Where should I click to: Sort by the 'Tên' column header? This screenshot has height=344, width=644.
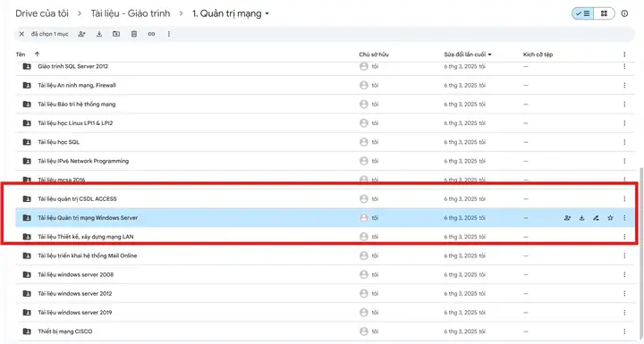(21, 55)
